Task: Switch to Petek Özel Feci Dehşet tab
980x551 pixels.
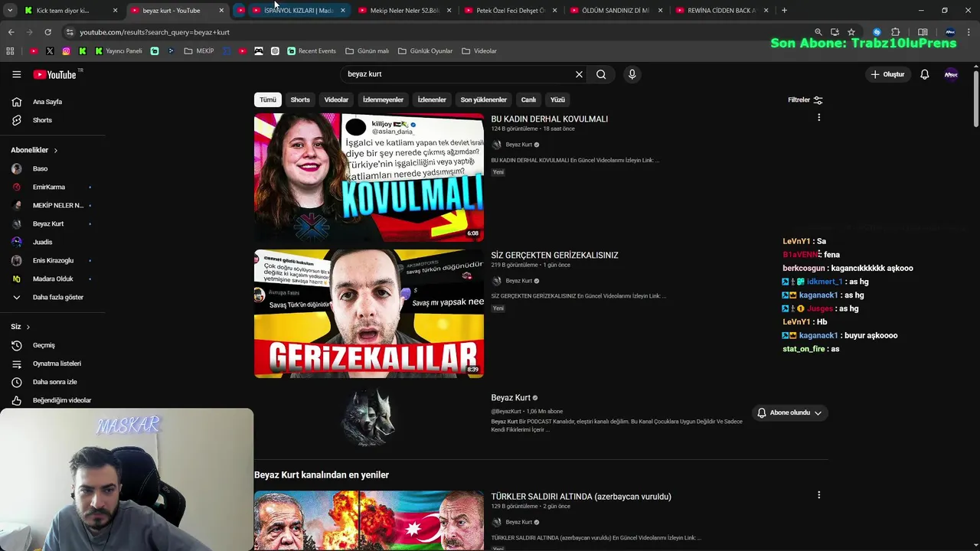Action: click(511, 11)
